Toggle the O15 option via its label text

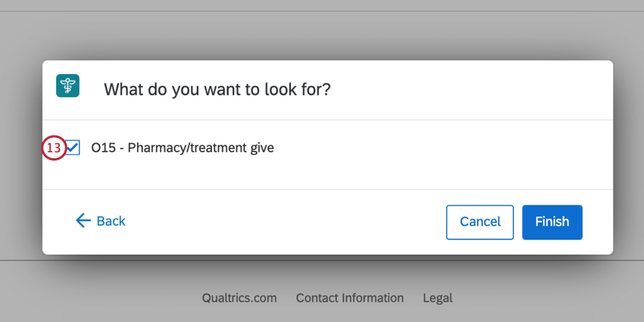pyautogui.click(x=183, y=148)
